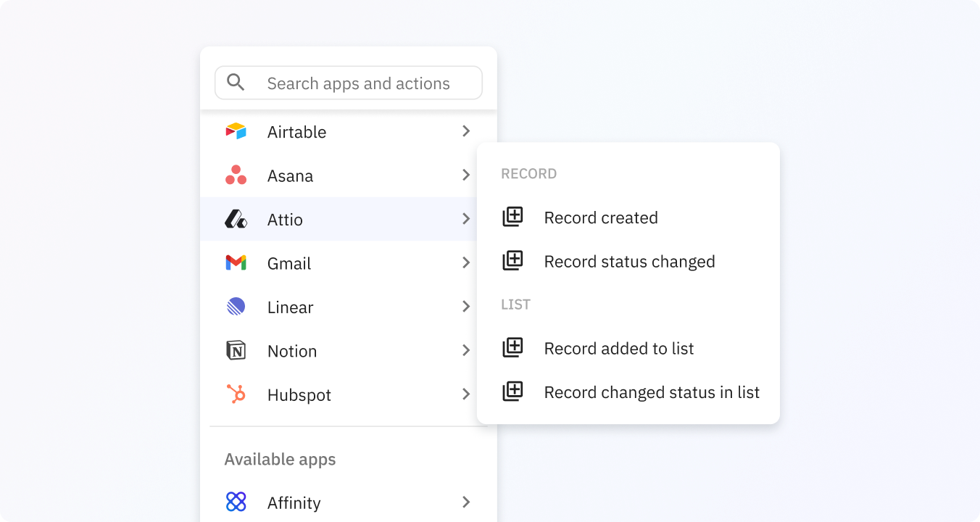Viewport: 980px width, 522px height.
Task: Click the Hubspot logo icon
Action: tap(236, 394)
